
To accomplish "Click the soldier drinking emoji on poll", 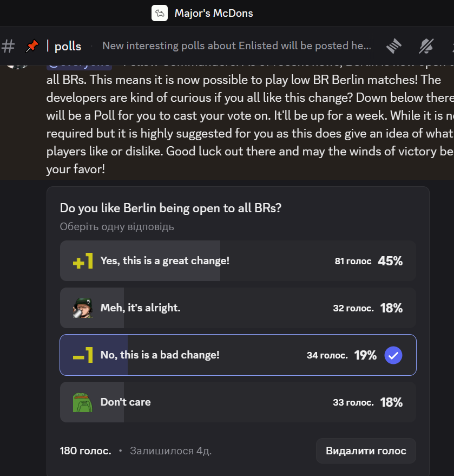I will [x=83, y=308].
